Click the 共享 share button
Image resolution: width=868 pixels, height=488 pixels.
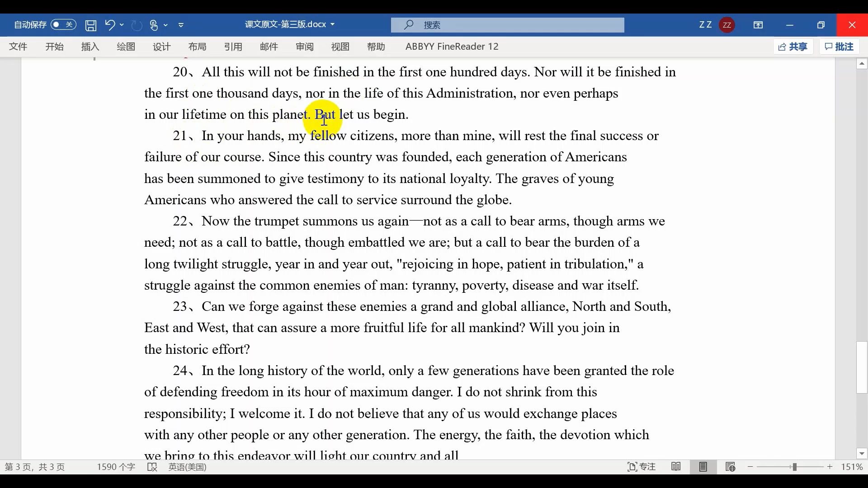(793, 47)
